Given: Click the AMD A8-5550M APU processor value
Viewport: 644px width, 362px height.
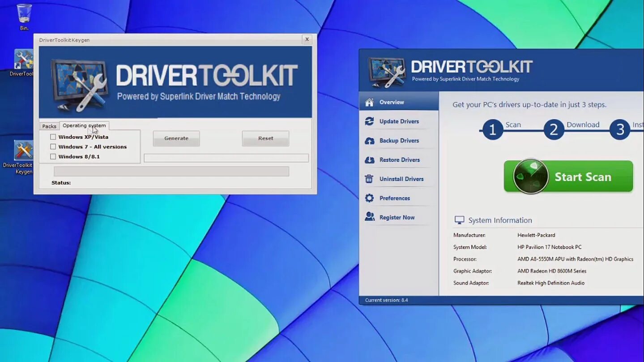Looking at the screenshot, I should click(576, 259).
